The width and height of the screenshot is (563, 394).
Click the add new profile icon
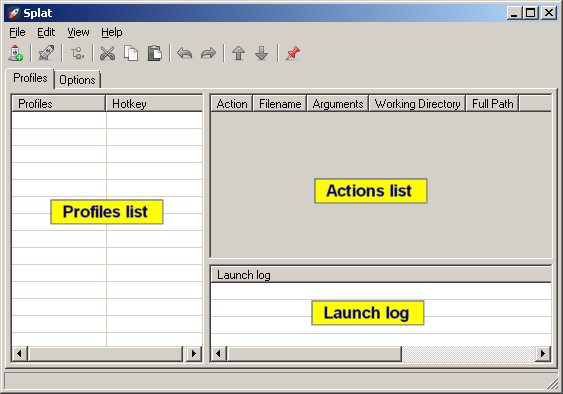click(x=15, y=53)
